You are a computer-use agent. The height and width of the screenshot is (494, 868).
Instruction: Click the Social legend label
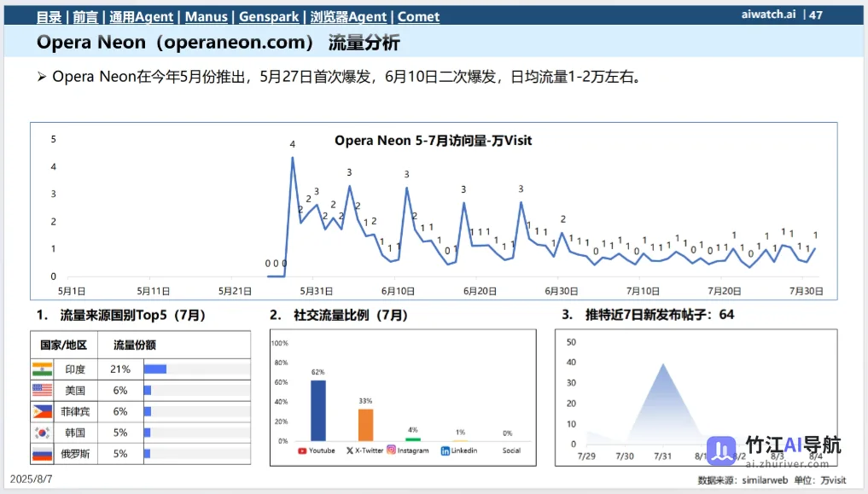point(511,450)
